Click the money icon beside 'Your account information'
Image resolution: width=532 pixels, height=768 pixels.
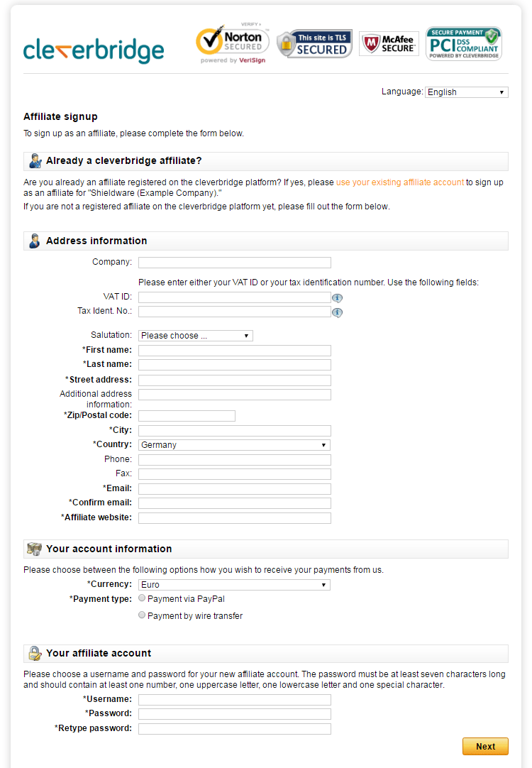35,549
